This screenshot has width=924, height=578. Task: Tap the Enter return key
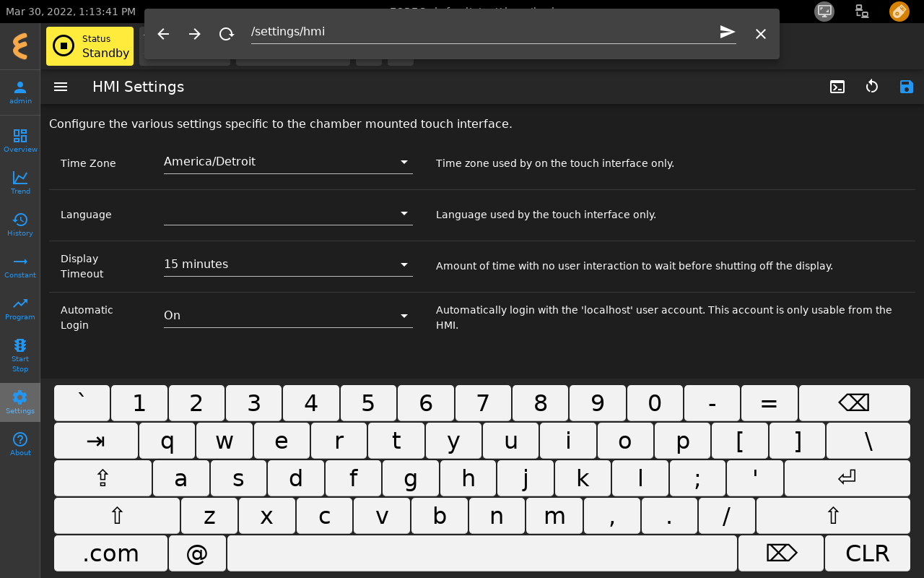[x=847, y=478]
